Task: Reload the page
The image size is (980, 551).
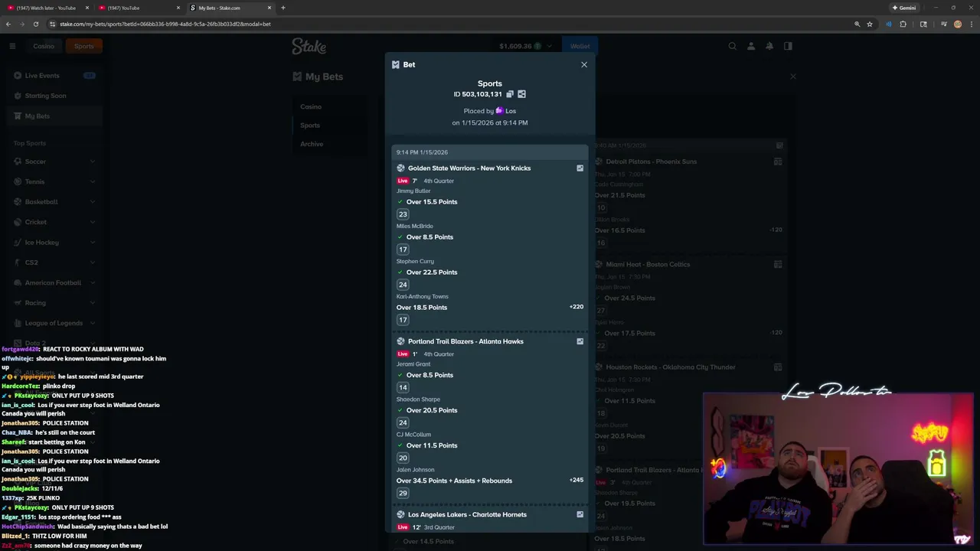Action: tap(36, 24)
